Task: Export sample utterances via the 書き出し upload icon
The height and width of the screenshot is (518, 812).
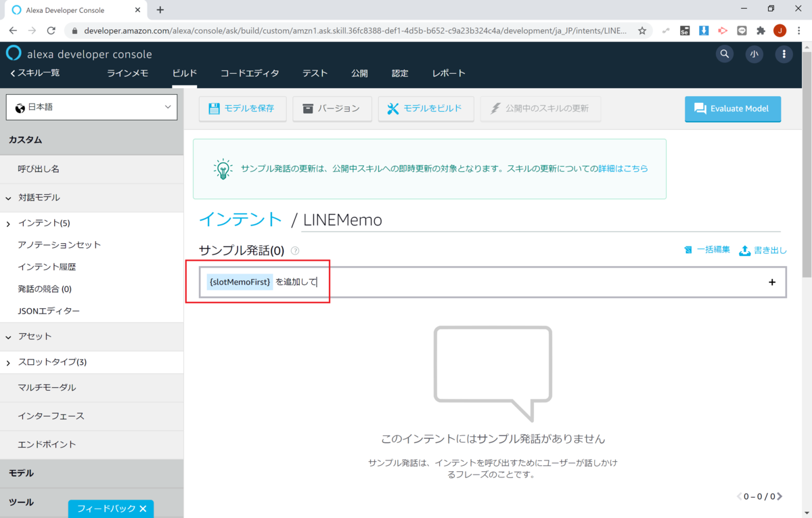Action: pos(746,250)
